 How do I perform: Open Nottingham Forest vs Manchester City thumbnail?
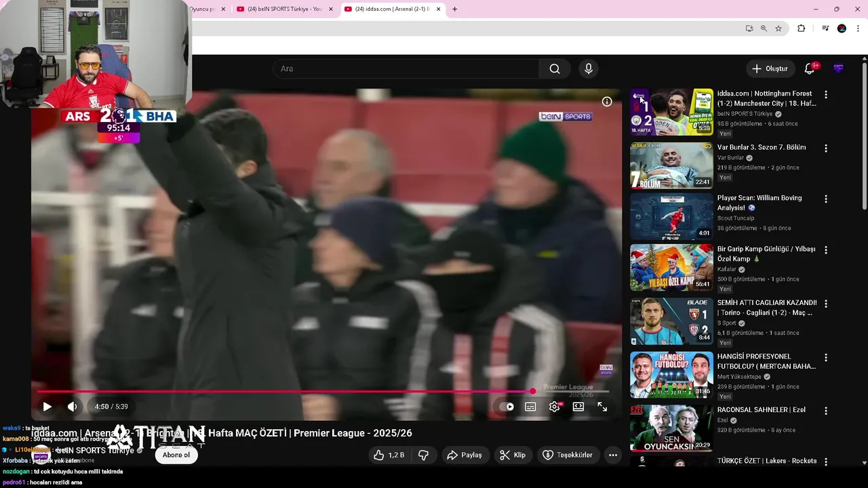point(671,112)
